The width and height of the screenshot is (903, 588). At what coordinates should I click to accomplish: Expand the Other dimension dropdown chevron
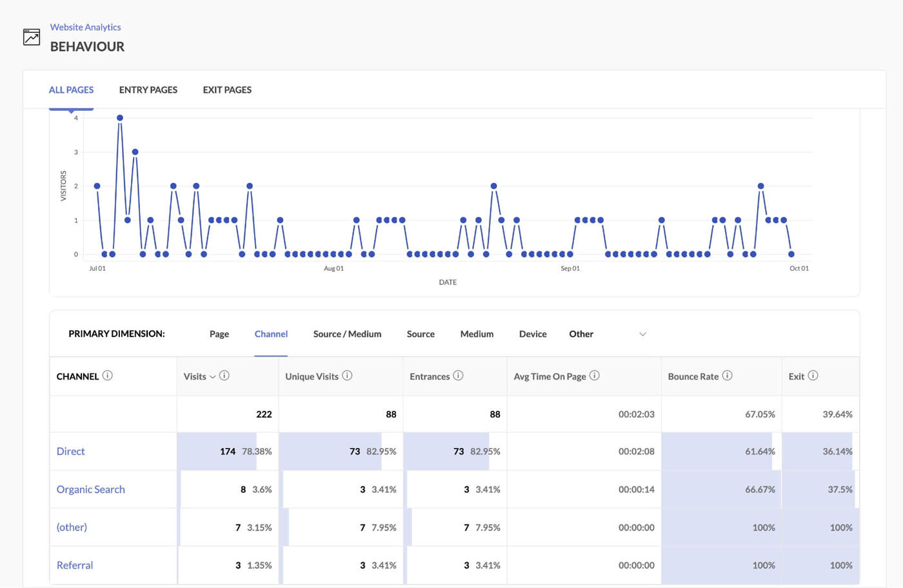pos(642,334)
